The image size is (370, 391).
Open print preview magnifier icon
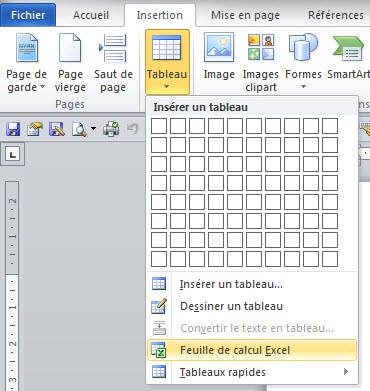[x=79, y=129]
